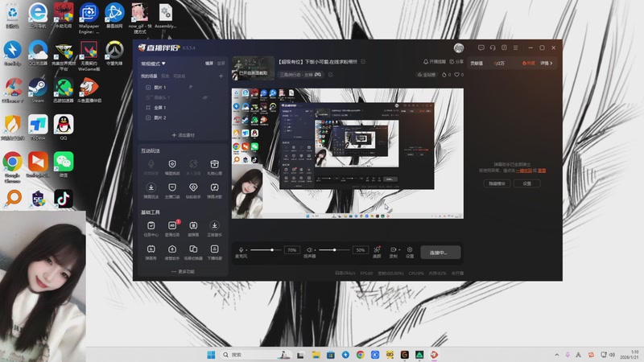The height and width of the screenshot is (362, 644).
Task: Click the plus icon to add scene
Action: pyautogui.click(x=221, y=76)
